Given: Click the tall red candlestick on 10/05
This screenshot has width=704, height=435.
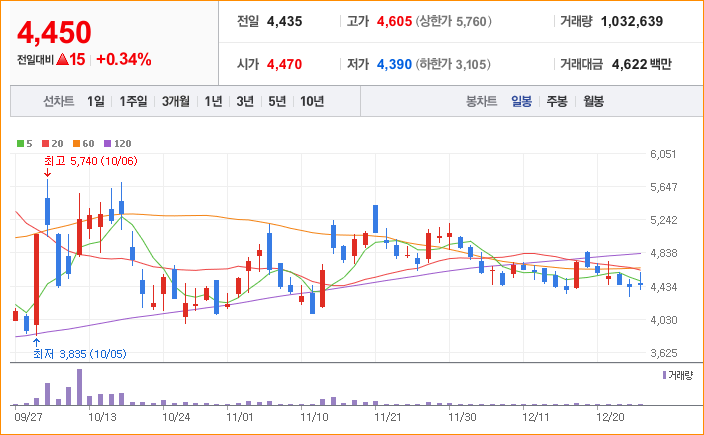Looking at the screenshot, I should coord(36,279).
